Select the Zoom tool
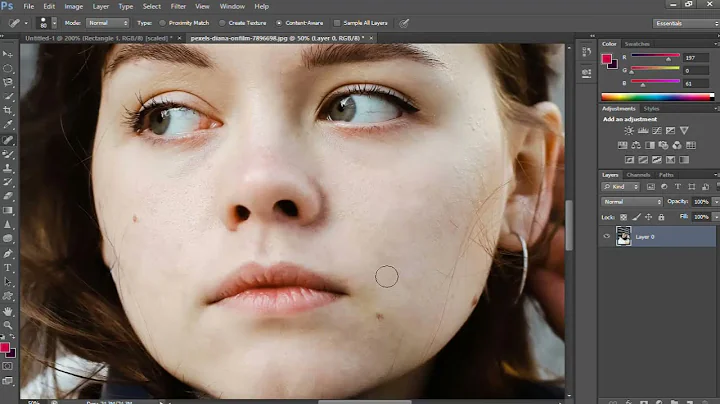 coord(8,325)
